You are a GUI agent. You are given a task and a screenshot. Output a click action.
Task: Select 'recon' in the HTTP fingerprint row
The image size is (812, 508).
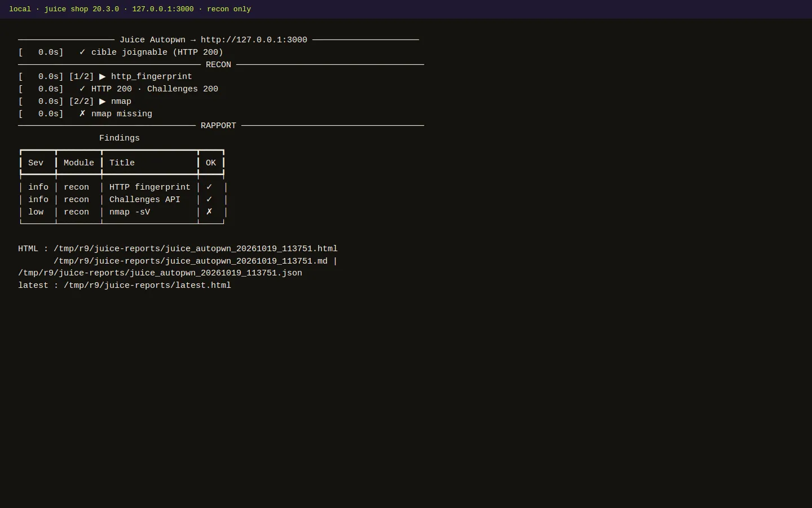tap(76, 187)
